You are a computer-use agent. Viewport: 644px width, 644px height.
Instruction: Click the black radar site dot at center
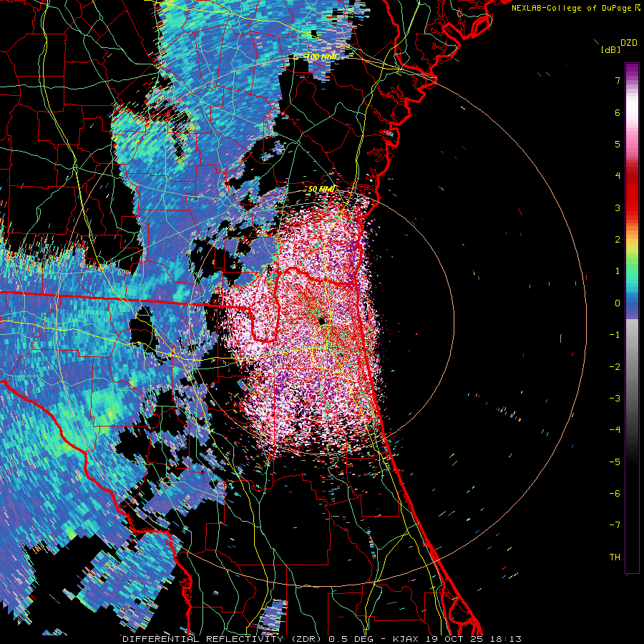tap(321, 321)
